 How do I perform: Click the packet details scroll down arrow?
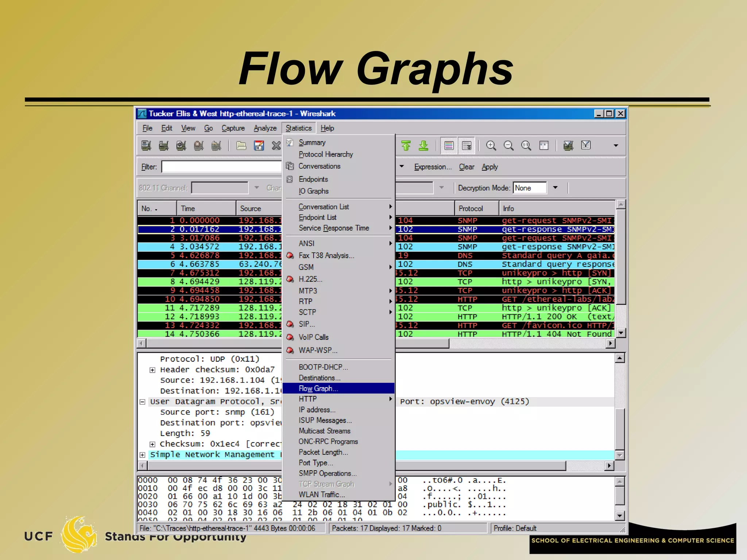[x=620, y=455]
